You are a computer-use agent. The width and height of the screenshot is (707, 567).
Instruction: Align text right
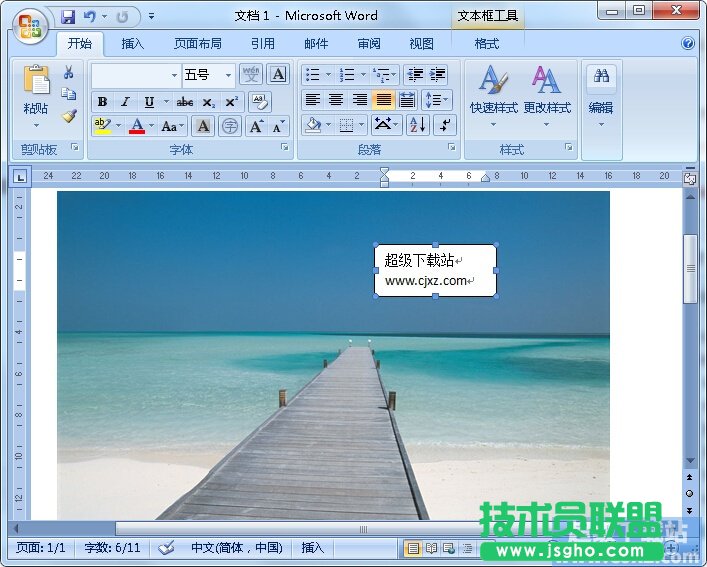[359, 100]
